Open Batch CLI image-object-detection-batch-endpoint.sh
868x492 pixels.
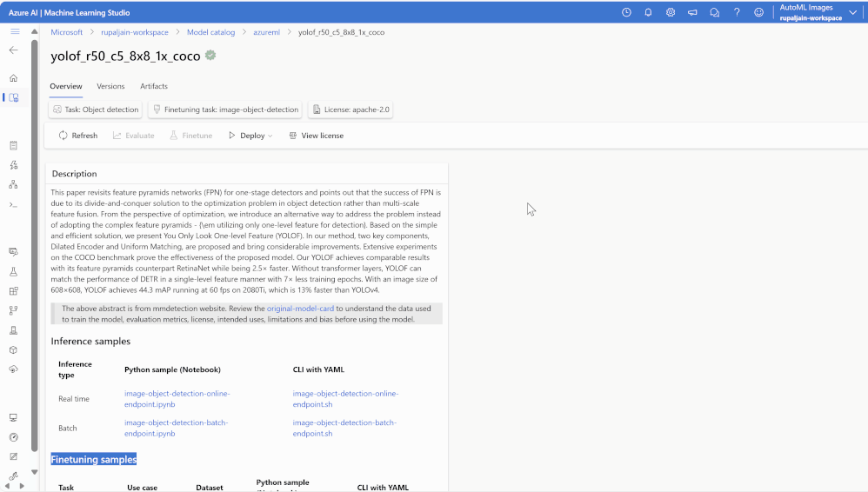click(344, 428)
